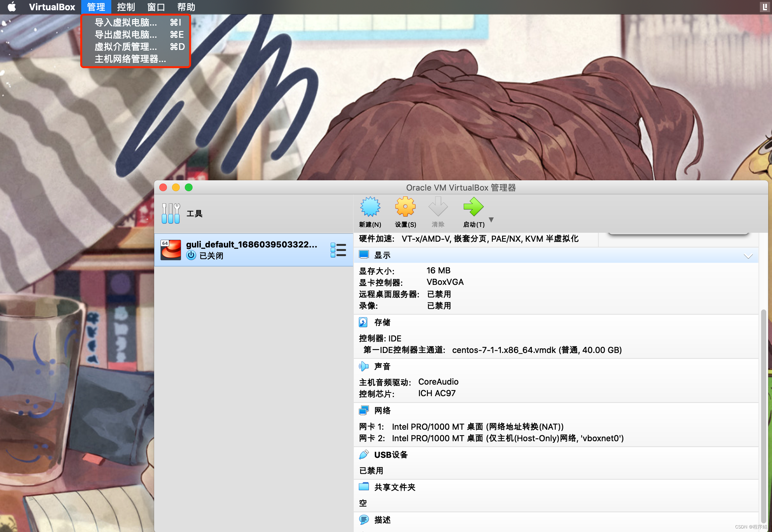Screen dimensions: 772x532
Task: Click the New (新建) VM icon
Action: (370, 207)
